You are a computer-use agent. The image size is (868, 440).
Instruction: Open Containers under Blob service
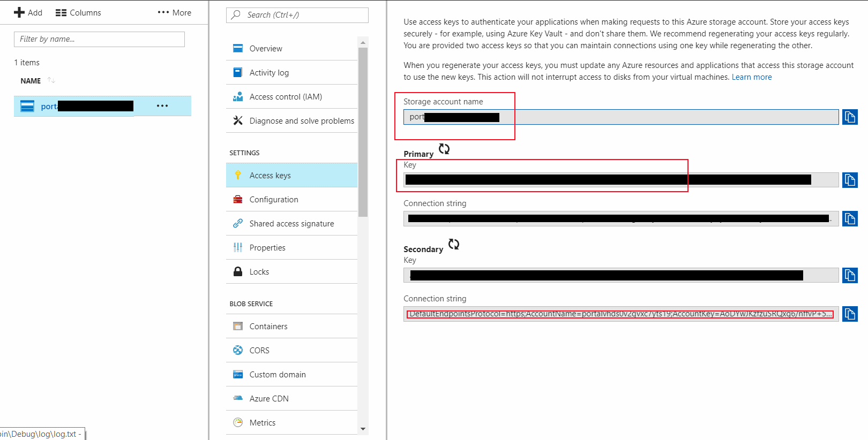291,326
